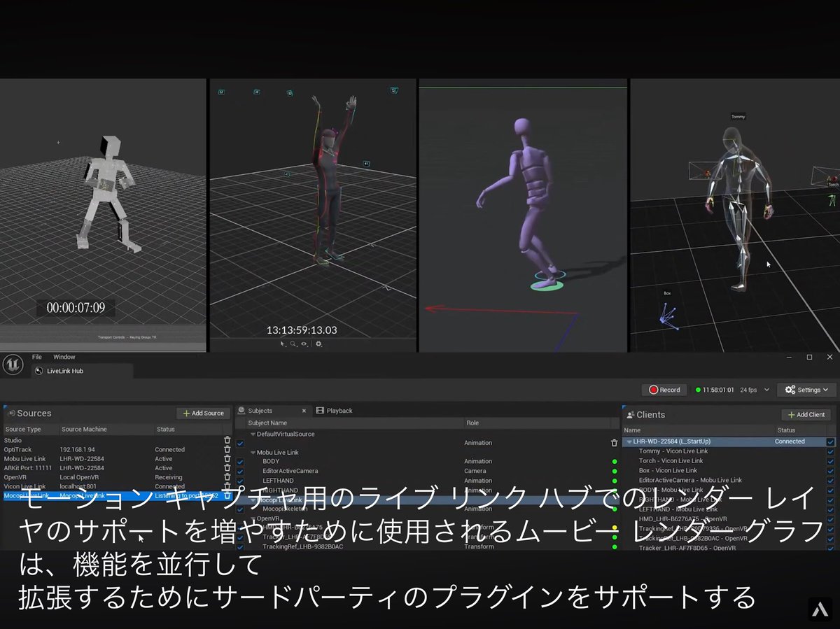Remove the OptiTrack source via trash icon
This screenshot has width=840, height=629.
click(x=227, y=449)
